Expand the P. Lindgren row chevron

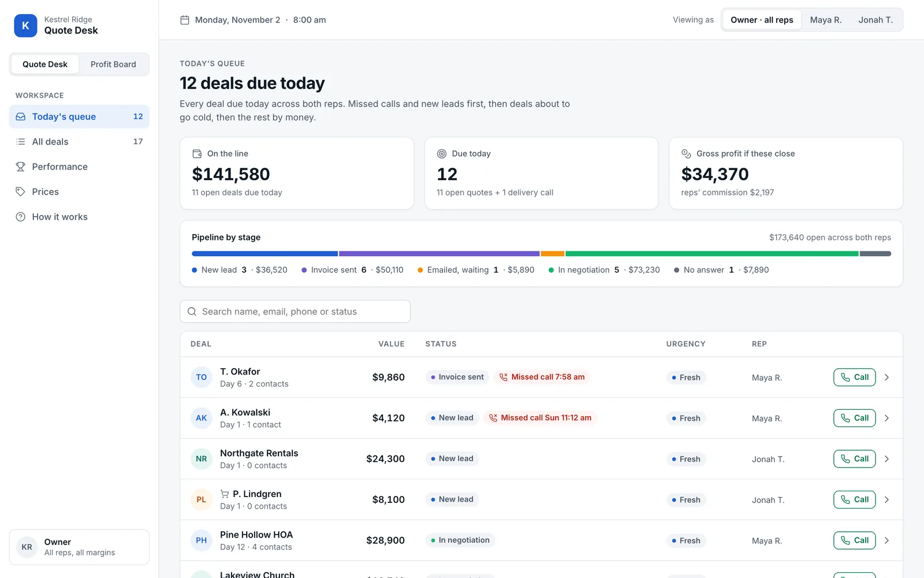tap(887, 499)
